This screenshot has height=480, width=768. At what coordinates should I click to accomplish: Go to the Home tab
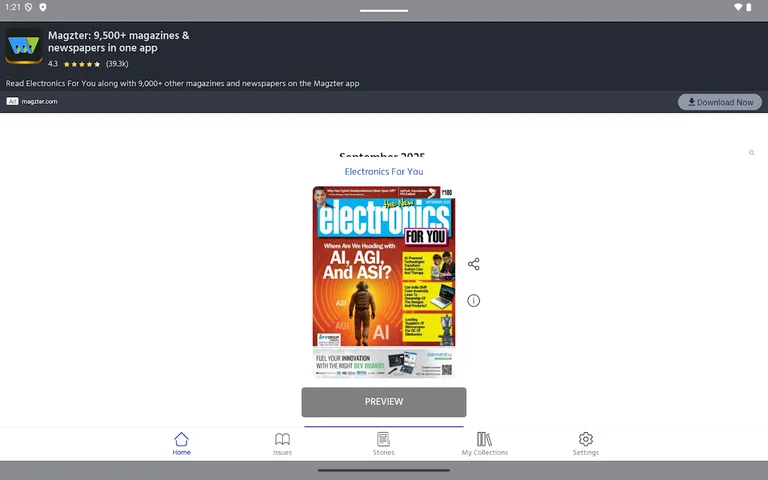click(181, 444)
